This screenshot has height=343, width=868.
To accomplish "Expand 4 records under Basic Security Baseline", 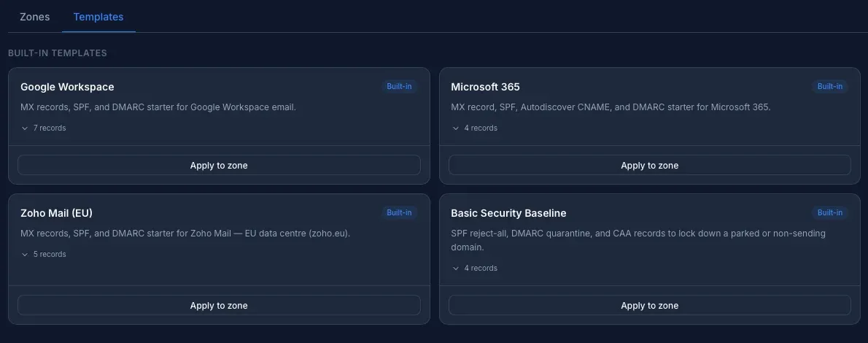I will point(474,268).
